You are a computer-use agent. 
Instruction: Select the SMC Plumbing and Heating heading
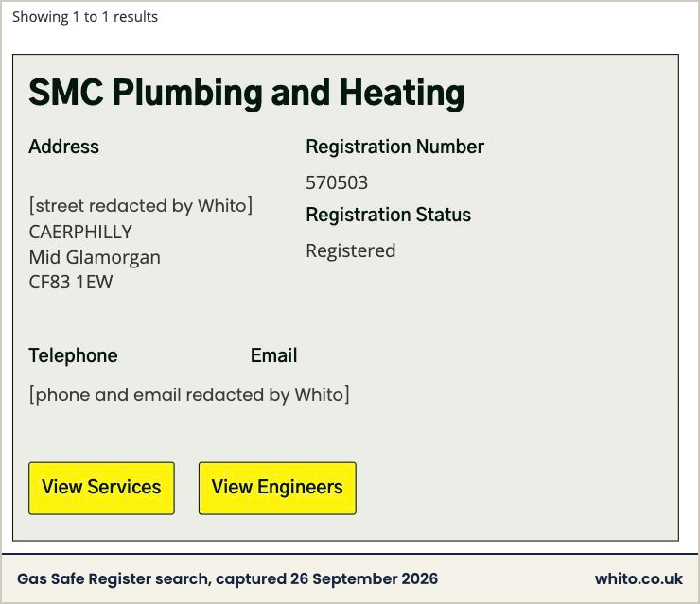(x=247, y=93)
